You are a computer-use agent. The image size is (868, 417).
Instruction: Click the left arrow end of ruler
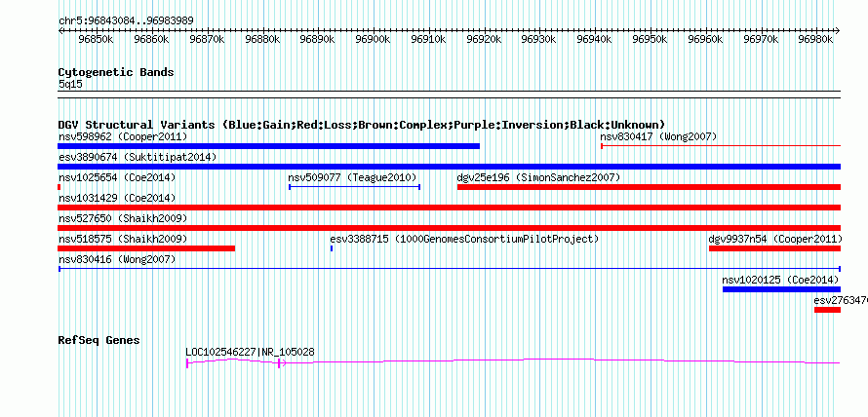60,31
